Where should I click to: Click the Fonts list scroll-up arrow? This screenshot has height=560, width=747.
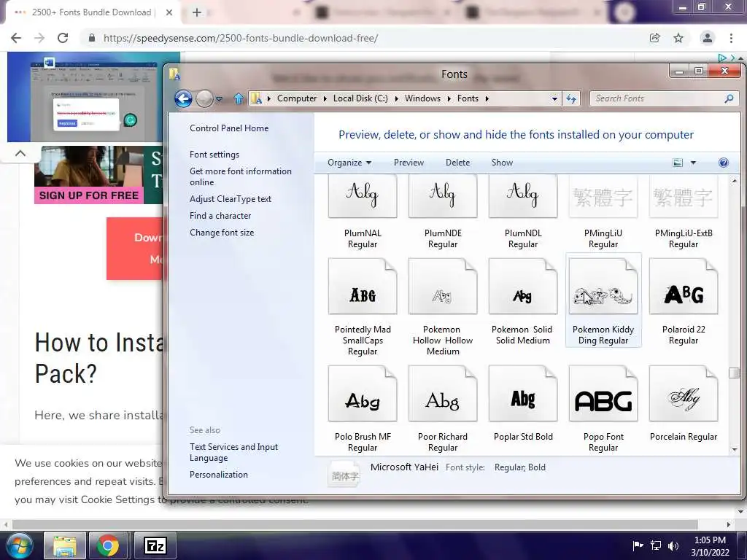(734, 181)
